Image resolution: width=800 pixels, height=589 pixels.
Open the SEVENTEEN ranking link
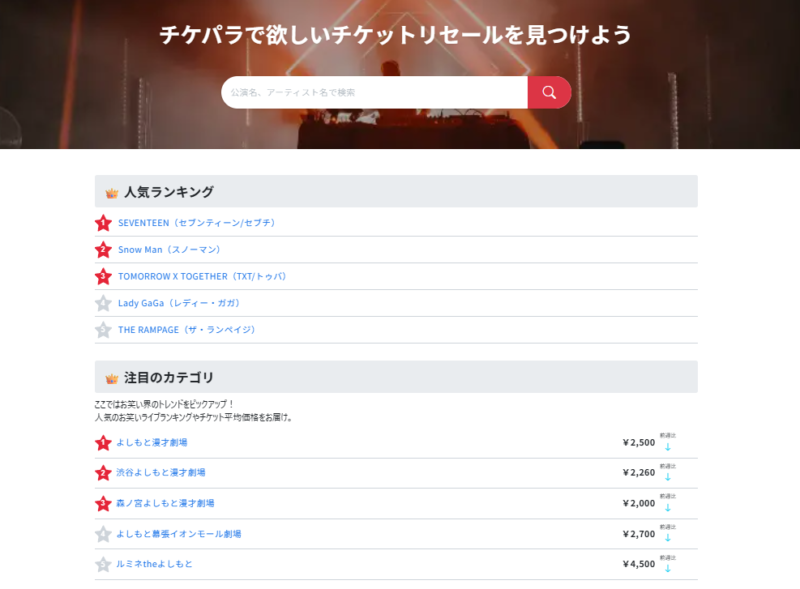pos(196,223)
